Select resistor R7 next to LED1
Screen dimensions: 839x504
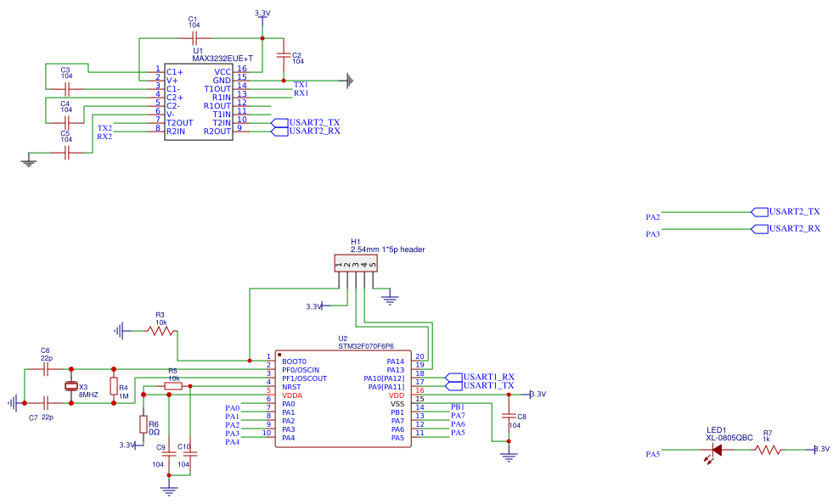tap(768, 450)
